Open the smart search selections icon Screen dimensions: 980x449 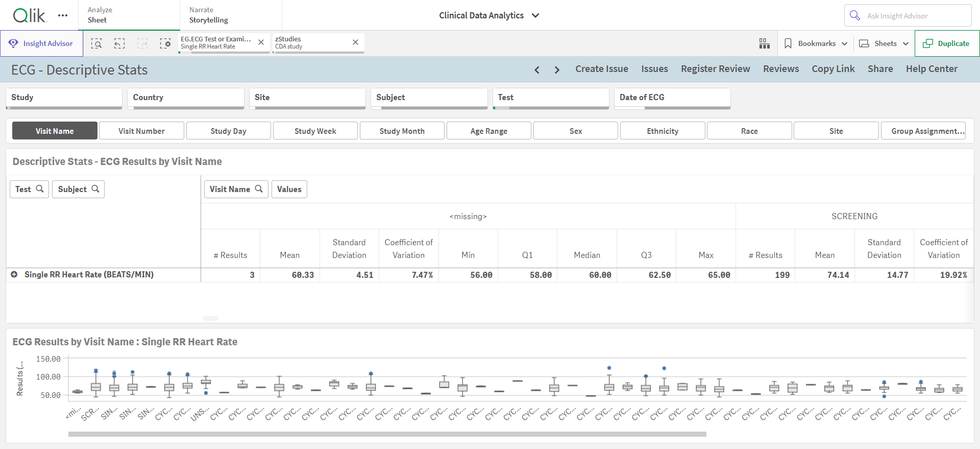point(96,43)
